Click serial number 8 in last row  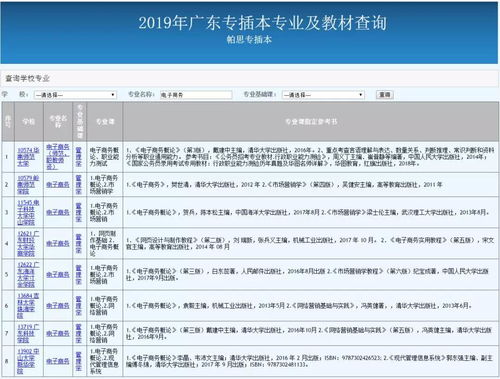tap(7, 361)
